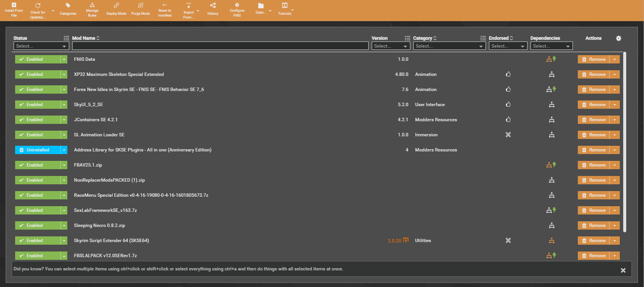
Task: Expand status arrow for Fores New Idles
Action: [x=64, y=89]
